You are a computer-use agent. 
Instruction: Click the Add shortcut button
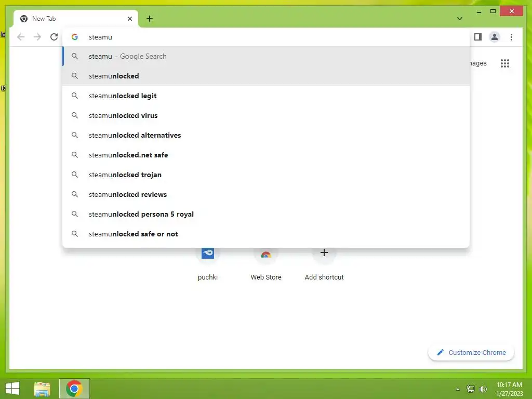tap(324, 264)
